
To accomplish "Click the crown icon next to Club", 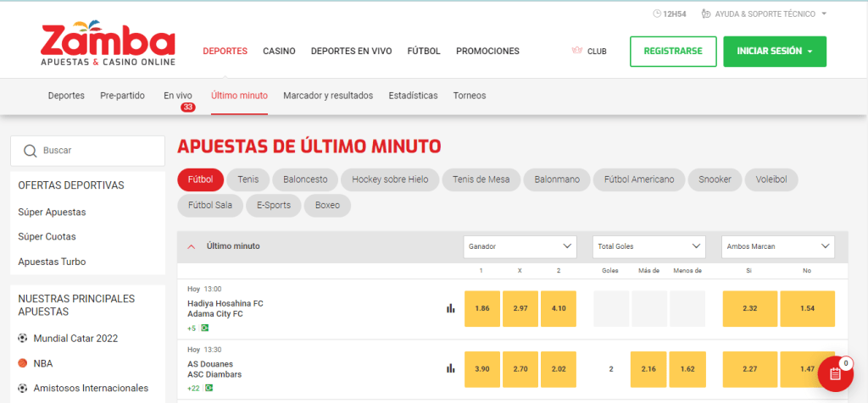I will [x=577, y=51].
